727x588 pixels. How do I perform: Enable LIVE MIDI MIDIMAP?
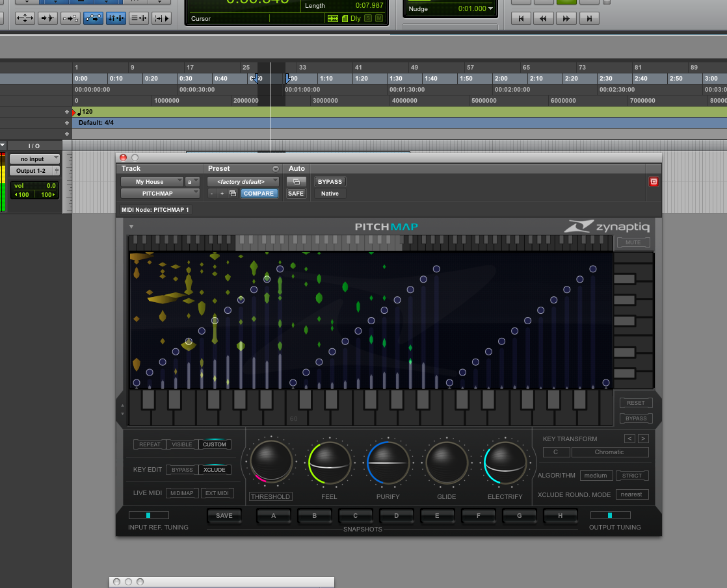tap(182, 493)
